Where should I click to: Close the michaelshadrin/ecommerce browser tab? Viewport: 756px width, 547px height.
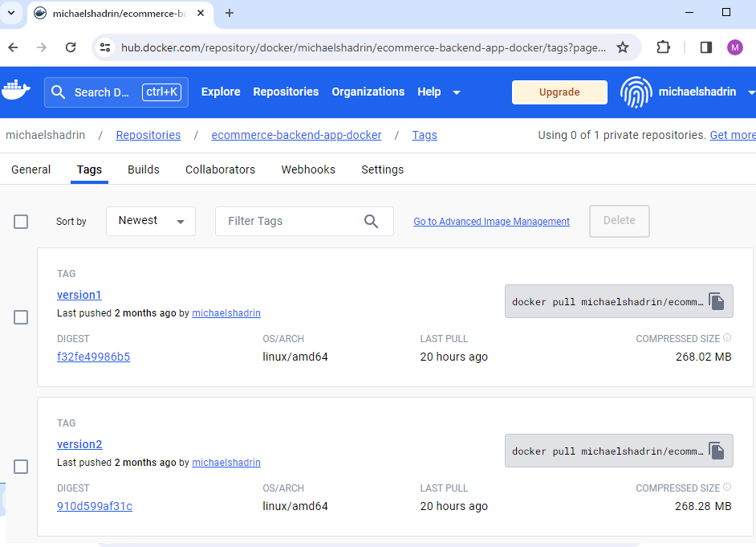(x=201, y=13)
